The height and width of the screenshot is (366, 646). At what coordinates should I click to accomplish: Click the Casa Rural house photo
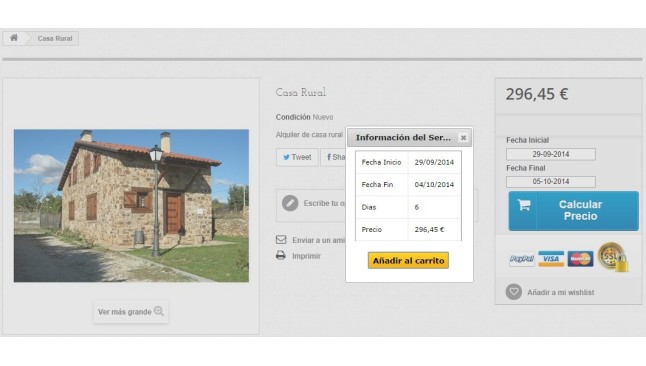coord(131,206)
